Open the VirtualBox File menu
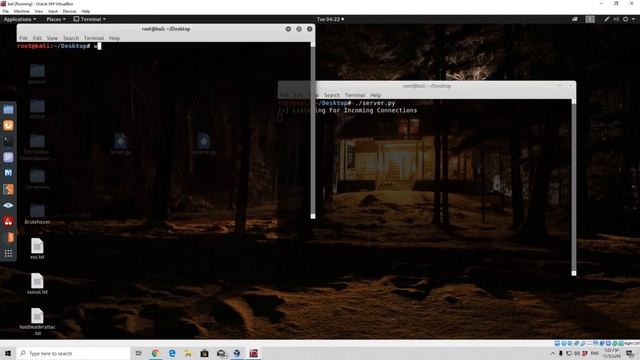This screenshot has width=640, height=360. point(6,11)
